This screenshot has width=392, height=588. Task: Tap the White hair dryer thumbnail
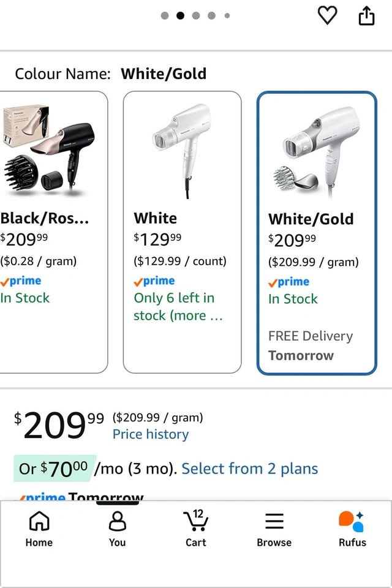point(183,150)
